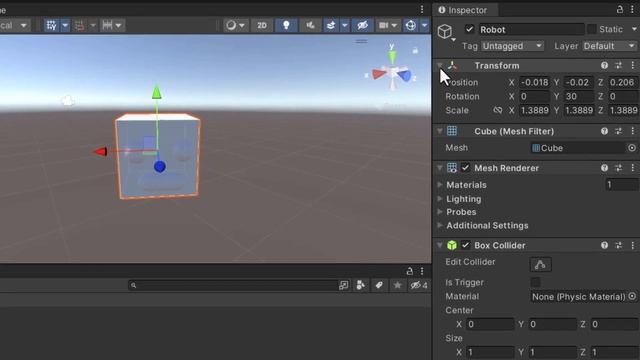Toggle the scene gizmo rotation lock icon
The image size is (640, 360).
[x=415, y=51]
